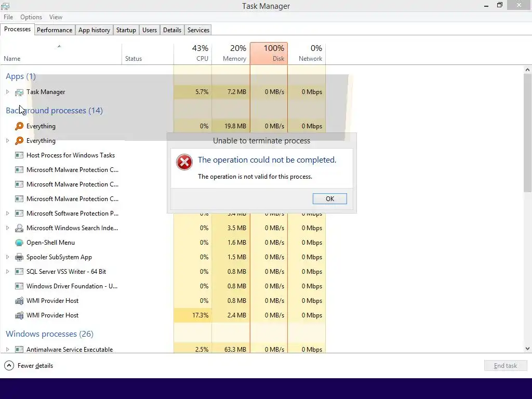
Task: Select the Background processes (14) heading
Action: [x=54, y=111]
